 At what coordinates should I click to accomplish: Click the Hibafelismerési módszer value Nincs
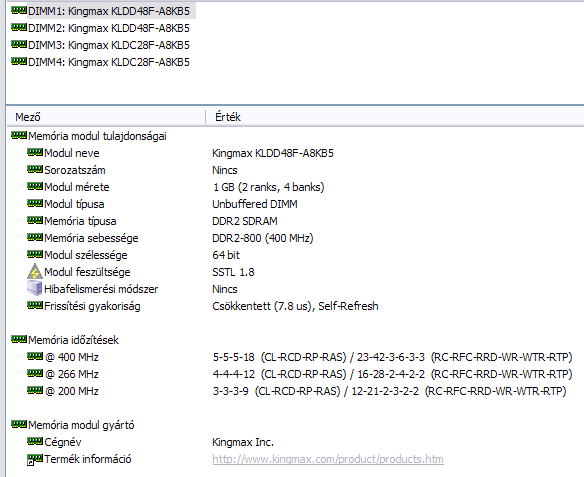(x=225, y=289)
